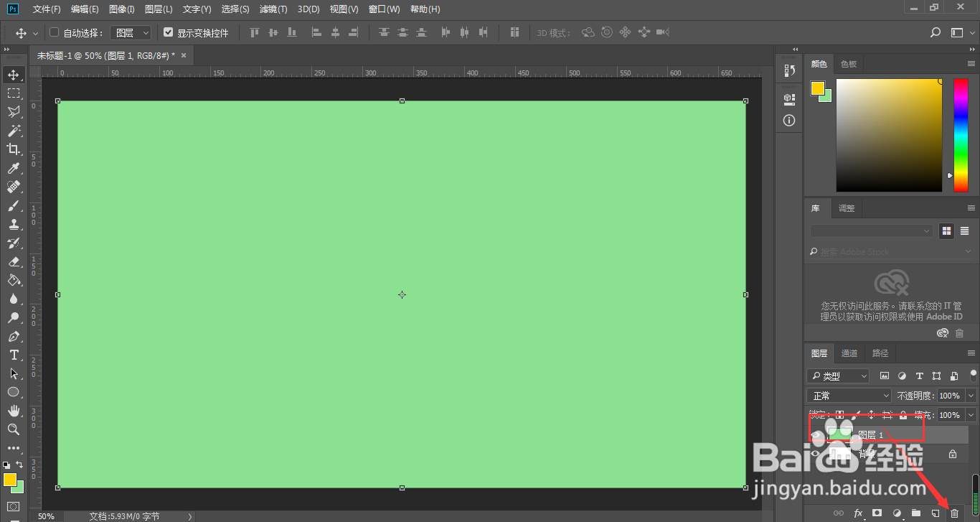Create a new group with the folder icon
This screenshot has height=522, width=980.
[916, 513]
